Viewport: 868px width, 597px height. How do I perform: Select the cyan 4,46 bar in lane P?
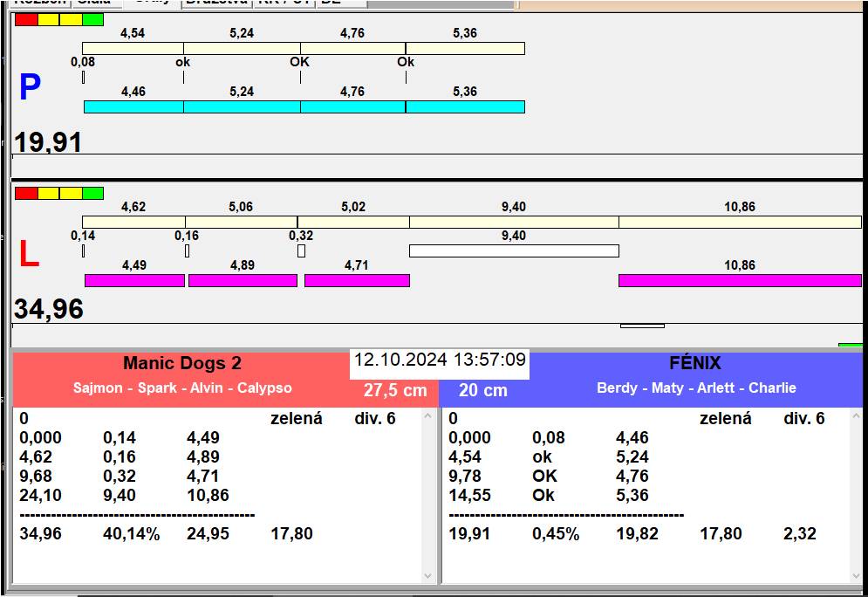pos(133,106)
